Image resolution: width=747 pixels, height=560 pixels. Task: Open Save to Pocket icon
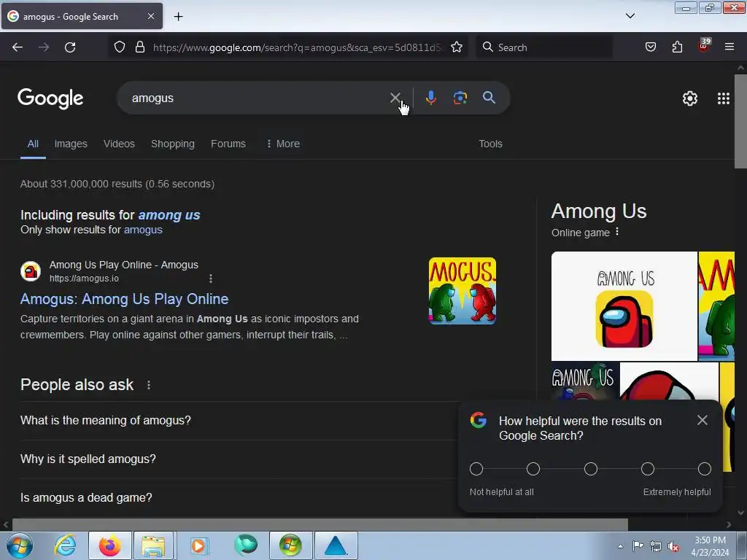pyautogui.click(x=650, y=47)
